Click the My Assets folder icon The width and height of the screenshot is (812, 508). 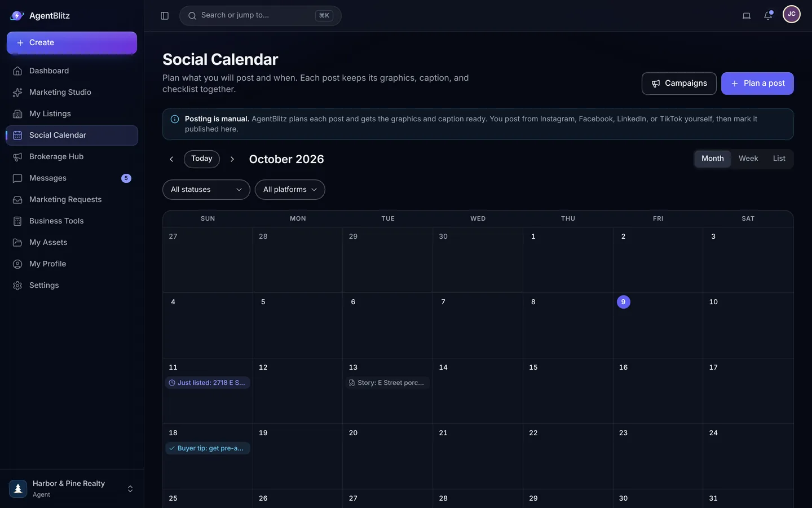[x=17, y=243]
